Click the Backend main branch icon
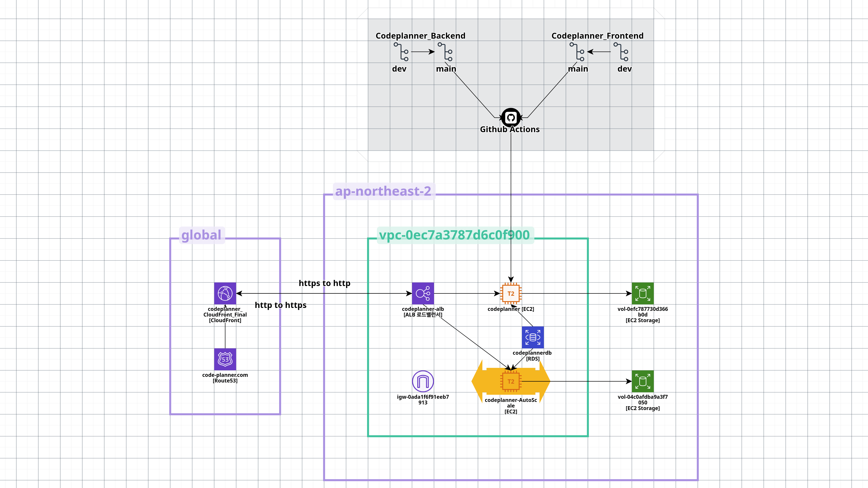The image size is (868, 488). [x=445, y=52]
